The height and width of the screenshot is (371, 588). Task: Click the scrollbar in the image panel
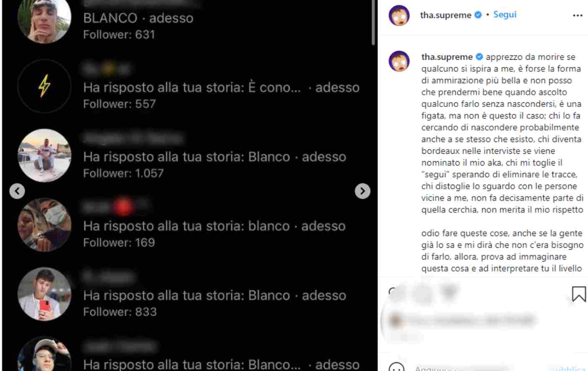[373, 23]
